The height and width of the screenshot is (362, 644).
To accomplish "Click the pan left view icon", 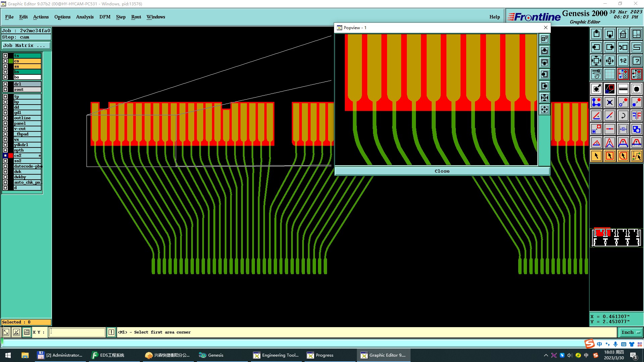I will pos(596,47).
